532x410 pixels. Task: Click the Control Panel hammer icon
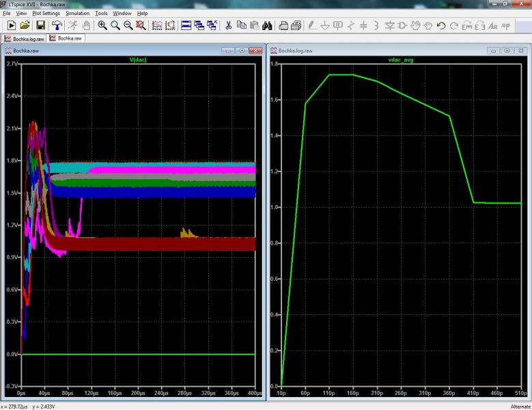[56, 25]
